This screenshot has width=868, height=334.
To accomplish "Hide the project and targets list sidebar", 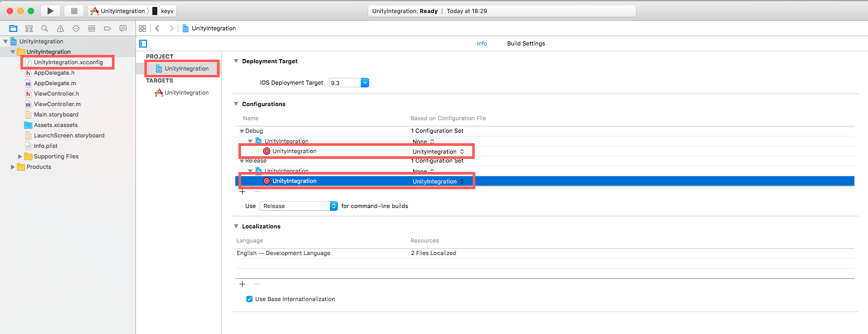I will coord(143,43).
